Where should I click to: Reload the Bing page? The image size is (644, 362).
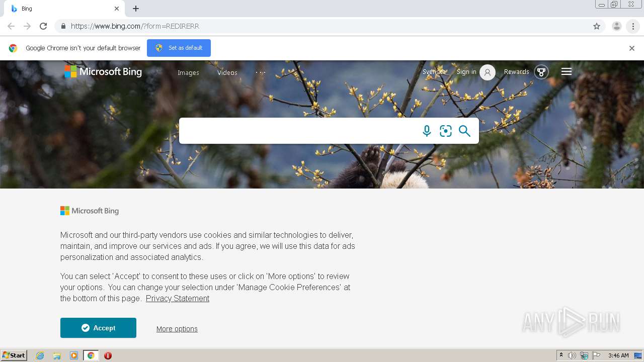point(43,26)
